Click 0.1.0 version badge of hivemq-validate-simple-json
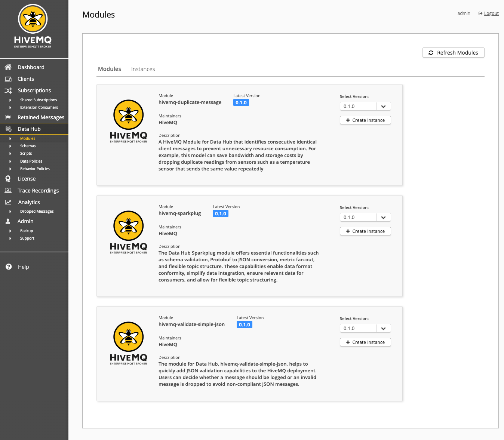This screenshot has width=504, height=440. point(245,325)
